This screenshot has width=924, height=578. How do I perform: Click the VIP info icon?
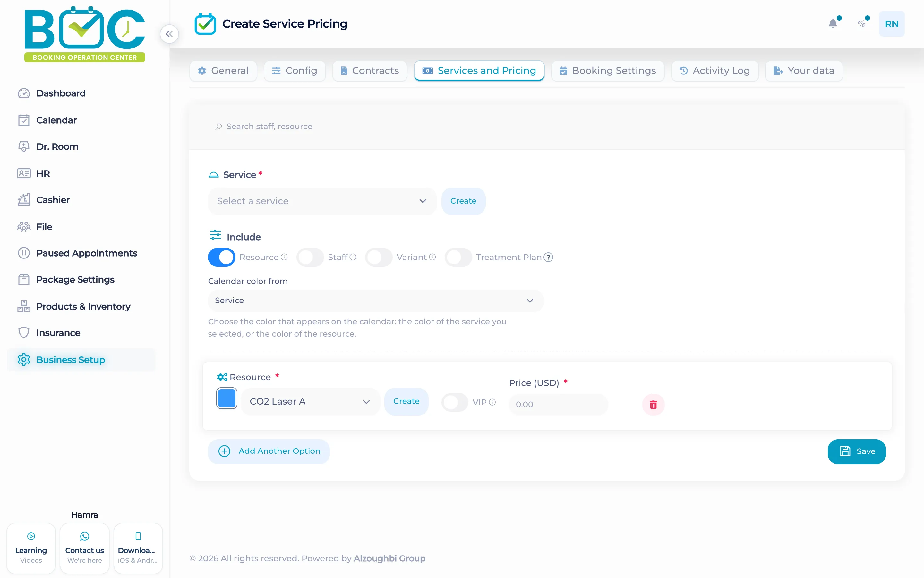click(x=492, y=402)
